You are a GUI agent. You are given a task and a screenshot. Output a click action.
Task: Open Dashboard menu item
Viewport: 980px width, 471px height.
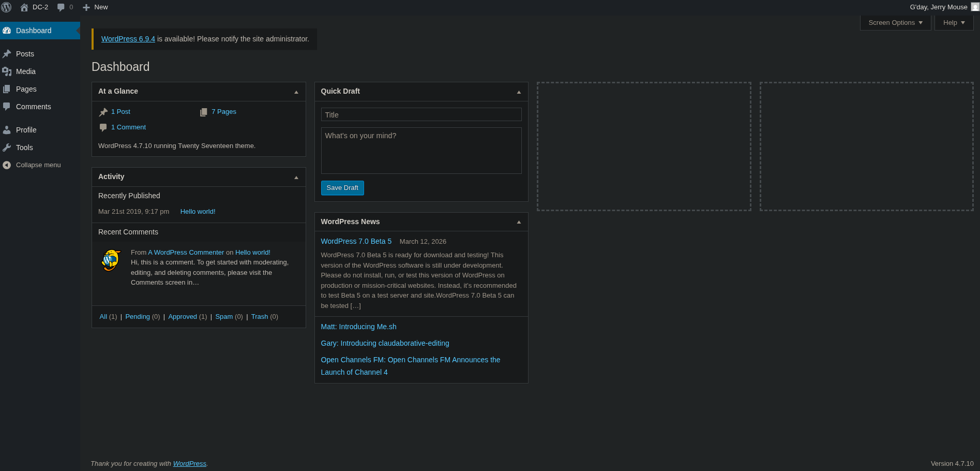40,31
